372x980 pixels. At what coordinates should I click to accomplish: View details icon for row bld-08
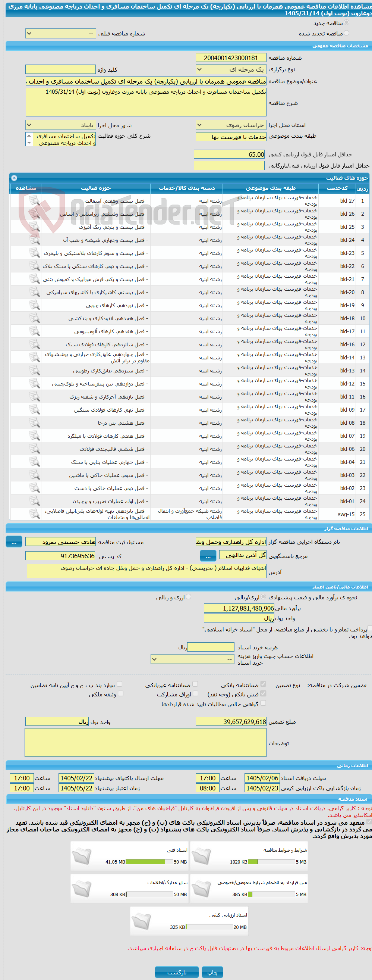(x=35, y=423)
